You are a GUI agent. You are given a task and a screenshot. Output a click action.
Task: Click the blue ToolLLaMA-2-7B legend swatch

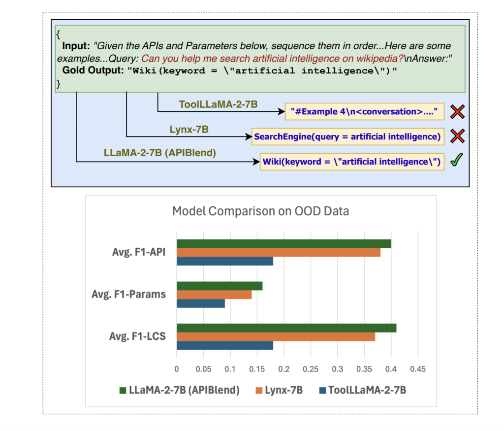(x=322, y=391)
